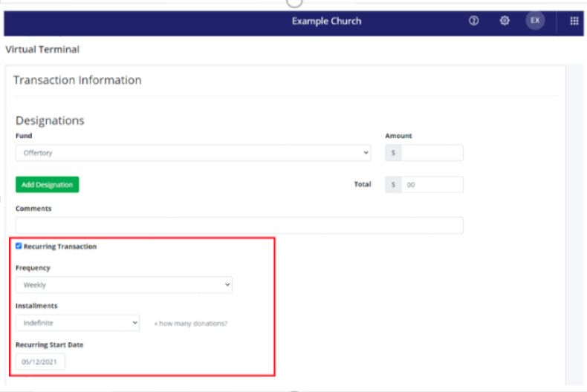Click the Transaction Information section header
The height and width of the screenshot is (392, 587).
(77, 80)
